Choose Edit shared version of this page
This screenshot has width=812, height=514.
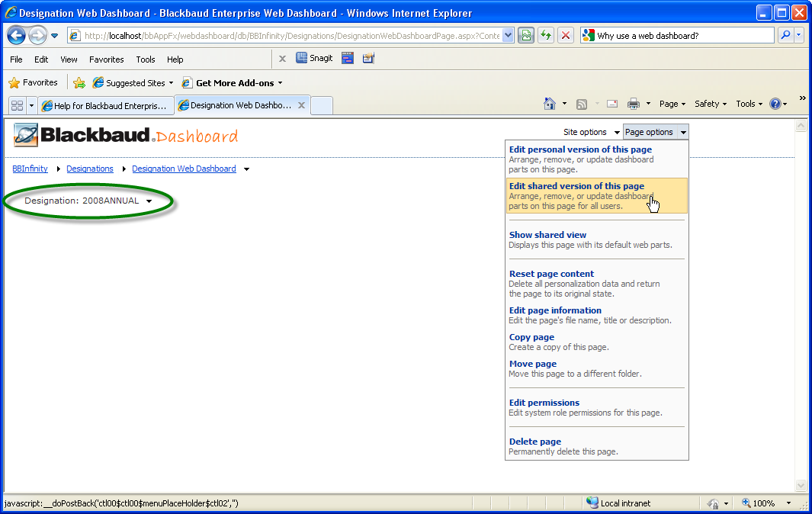596,196
